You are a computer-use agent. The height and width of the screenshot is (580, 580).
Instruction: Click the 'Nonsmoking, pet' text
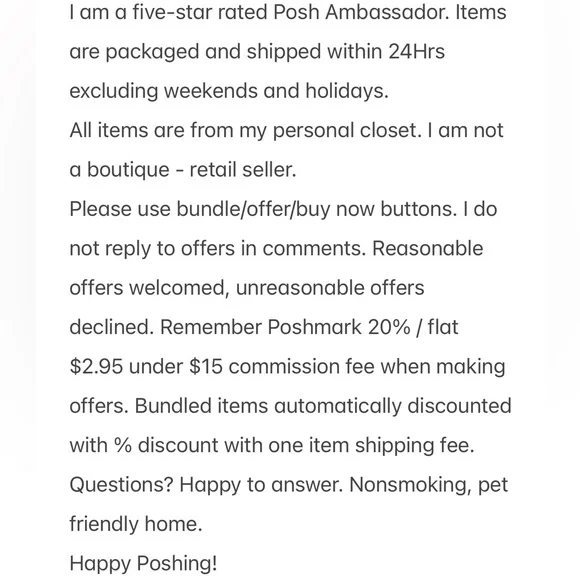point(429,485)
